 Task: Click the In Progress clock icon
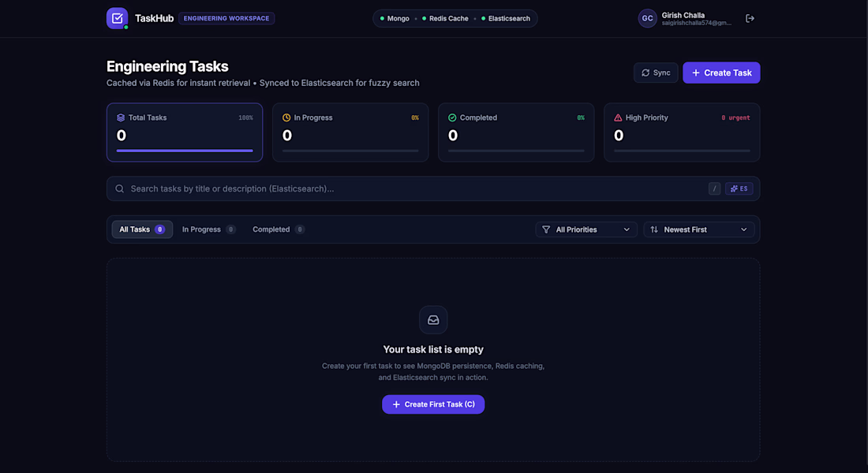pyautogui.click(x=286, y=117)
